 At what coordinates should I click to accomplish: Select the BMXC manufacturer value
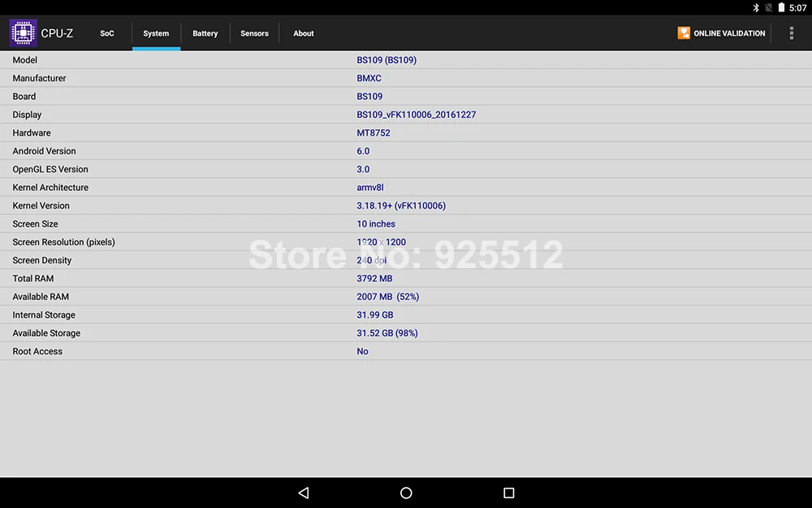[369, 78]
